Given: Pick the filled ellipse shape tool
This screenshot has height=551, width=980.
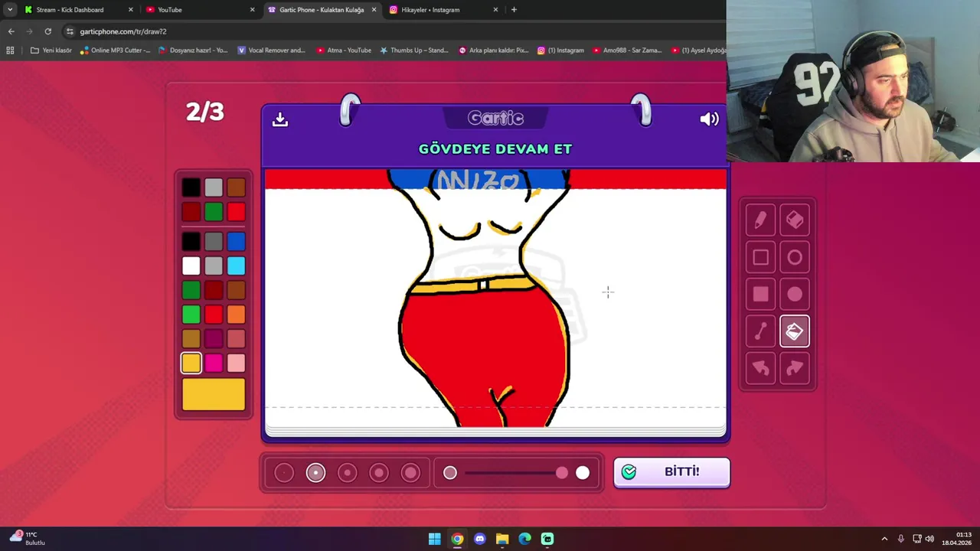Looking at the screenshot, I should [x=795, y=295].
